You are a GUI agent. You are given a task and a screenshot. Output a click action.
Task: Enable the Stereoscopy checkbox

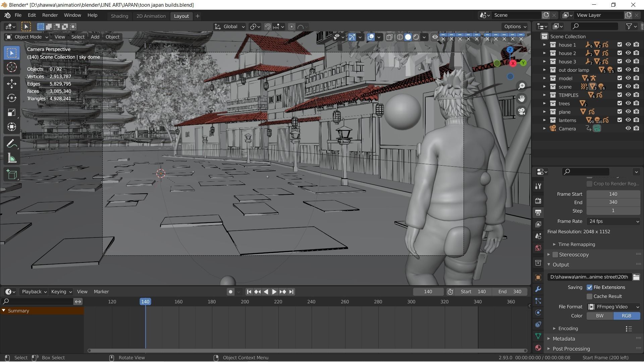555,255
